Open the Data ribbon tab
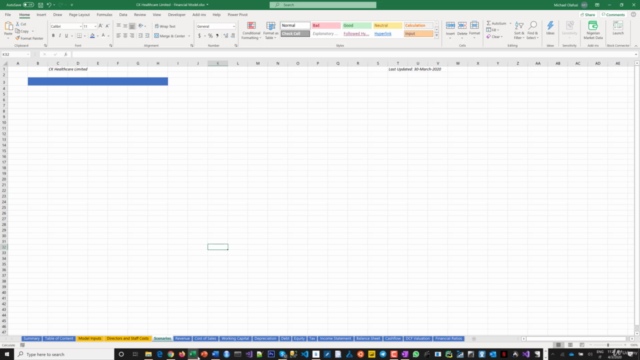640x360 pixels. (x=123, y=15)
